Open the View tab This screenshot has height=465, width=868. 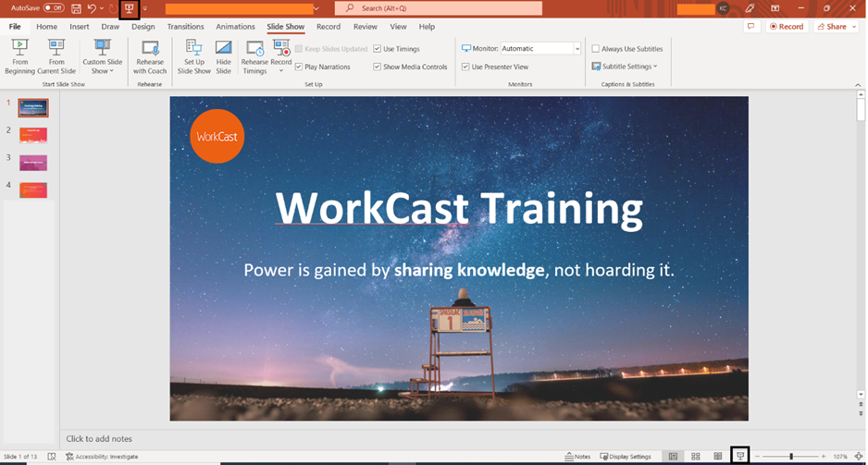[398, 27]
